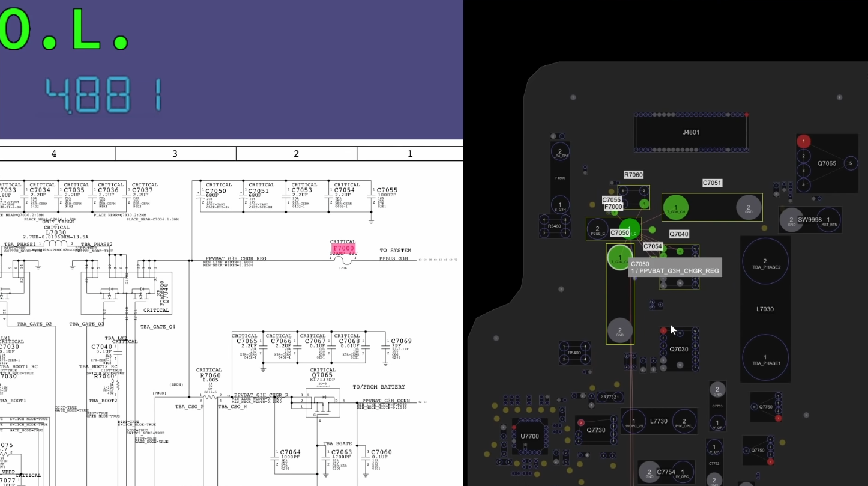
Task: Click the PPVBAT_G3H_CONN net label in the schematic
Action: (386, 401)
